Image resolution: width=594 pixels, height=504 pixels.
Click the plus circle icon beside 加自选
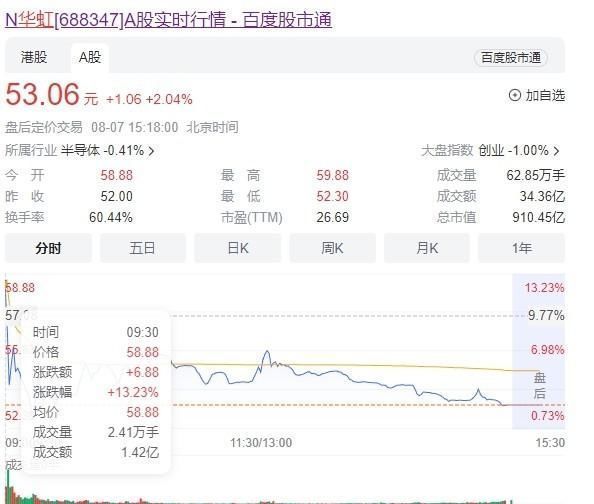(x=514, y=95)
